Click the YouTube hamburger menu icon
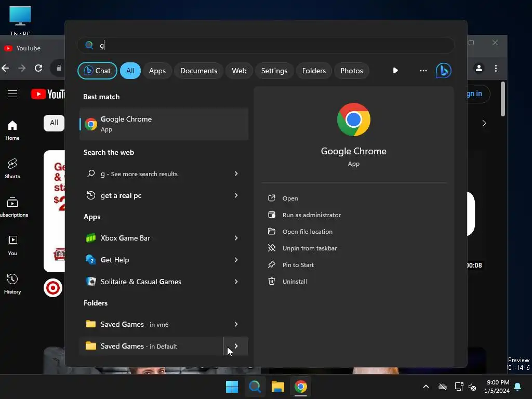 point(12,94)
